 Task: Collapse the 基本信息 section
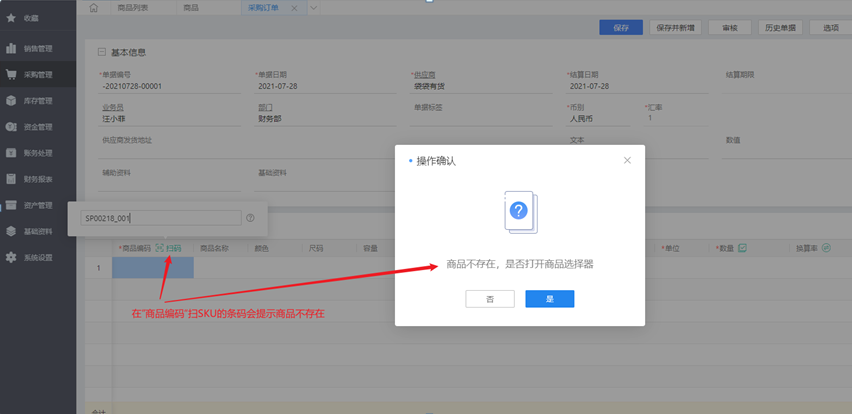pyautogui.click(x=102, y=53)
